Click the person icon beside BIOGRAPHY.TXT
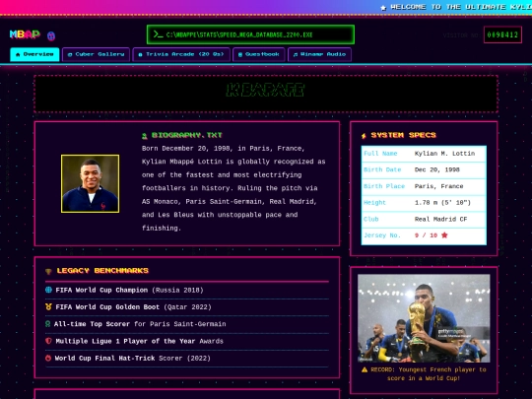532x399 pixels. coord(145,136)
